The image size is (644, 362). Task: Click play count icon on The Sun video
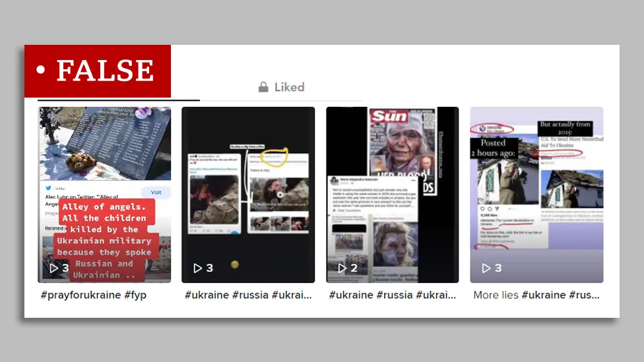point(342,268)
